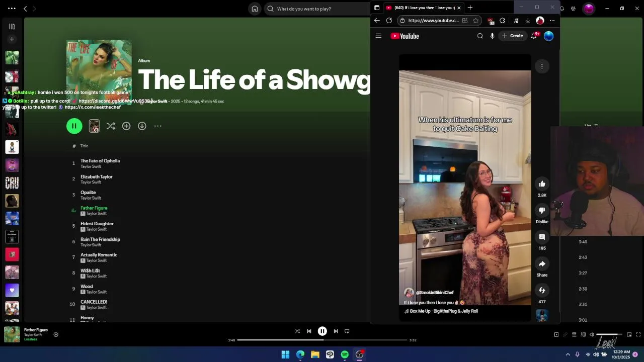The width and height of the screenshot is (644, 362).
Task: Open the Spotify menu three-dot button
Action: point(12,9)
